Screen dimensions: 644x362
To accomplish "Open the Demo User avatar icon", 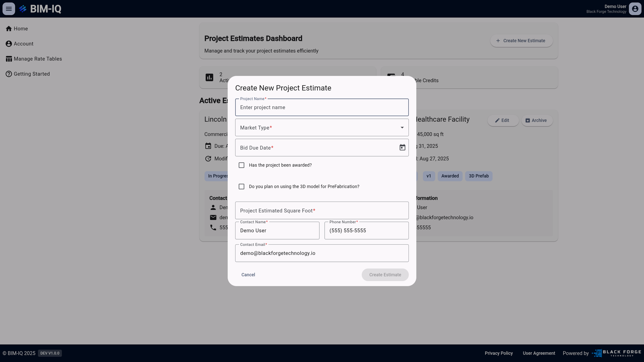I will click(635, 9).
